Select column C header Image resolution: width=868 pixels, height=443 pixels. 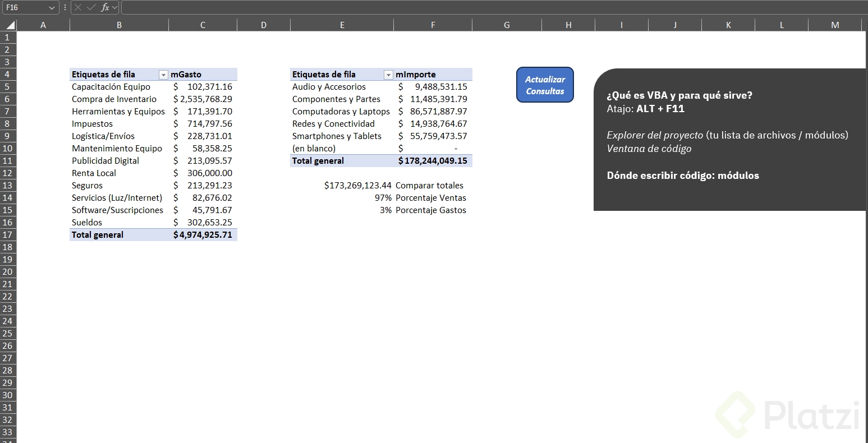[x=203, y=25]
